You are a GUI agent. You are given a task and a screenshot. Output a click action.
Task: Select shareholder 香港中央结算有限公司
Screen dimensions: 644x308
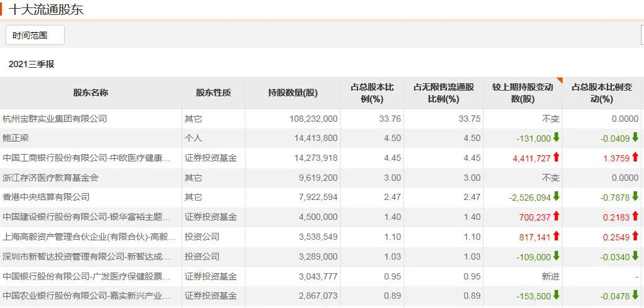(46, 197)
